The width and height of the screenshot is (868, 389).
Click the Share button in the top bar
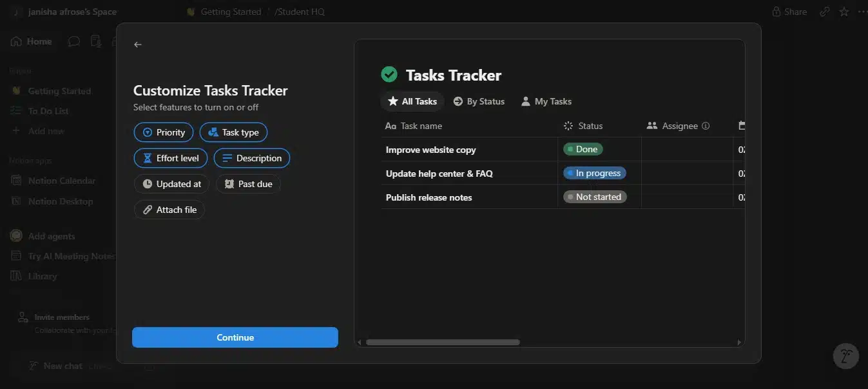coord(789,12)
